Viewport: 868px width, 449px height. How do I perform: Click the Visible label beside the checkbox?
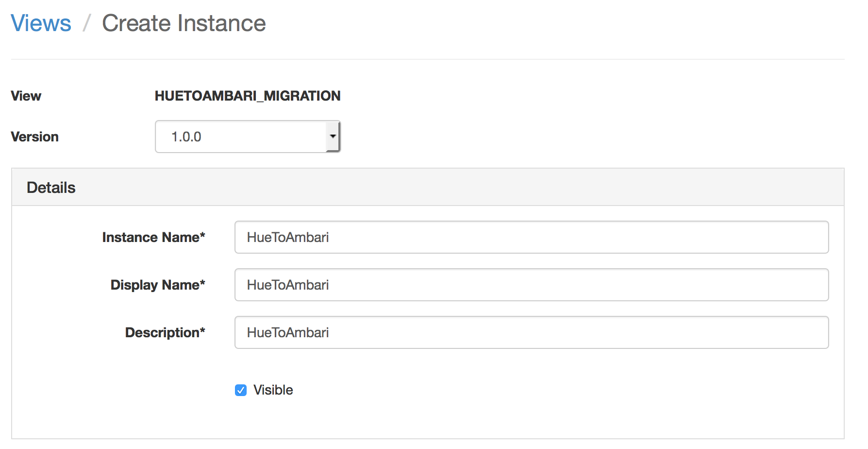[x=272, y=390]
